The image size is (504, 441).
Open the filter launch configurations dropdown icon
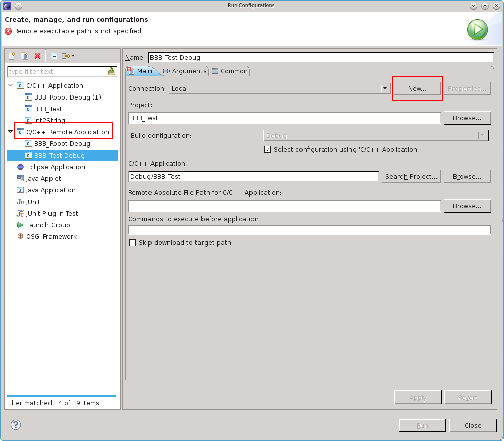68,56
